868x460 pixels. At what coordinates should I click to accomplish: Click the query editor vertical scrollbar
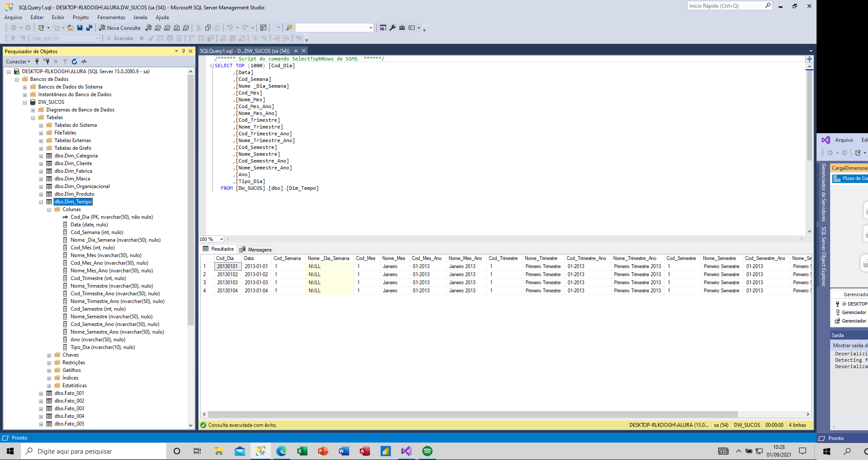[809, 116]
